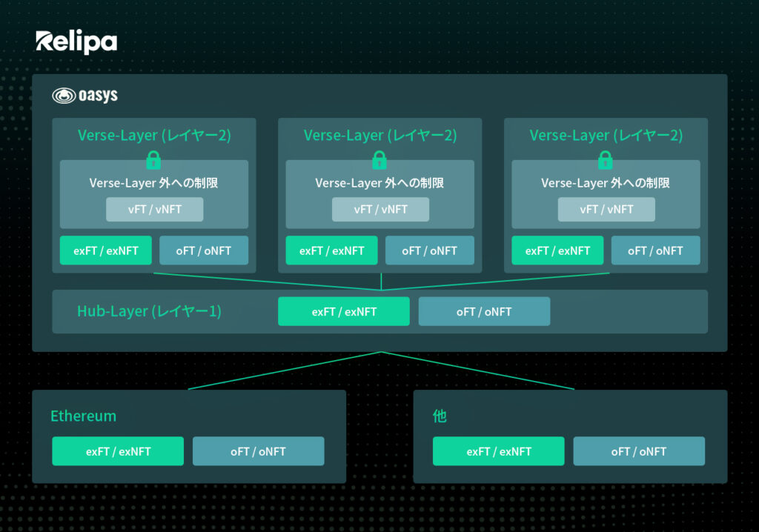Click the lock icon on the right Verse-Layer
The width and height of the screenshot is (759, 532).
pos(605,160)
